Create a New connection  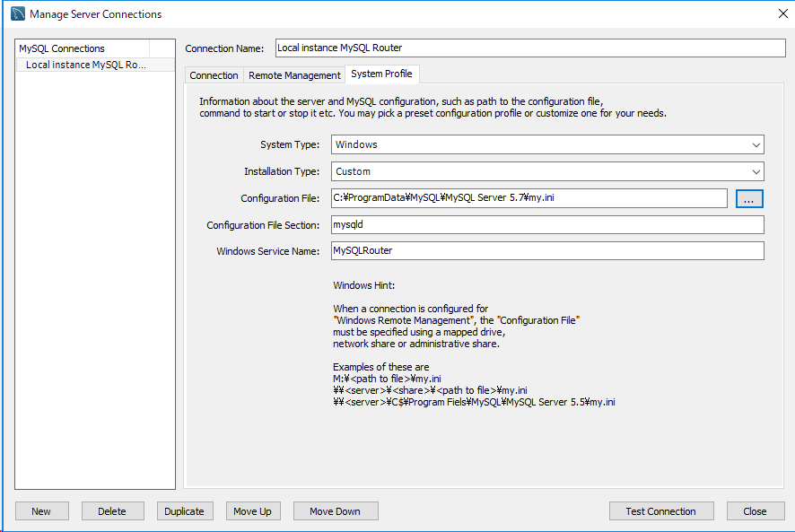(41, 511)
